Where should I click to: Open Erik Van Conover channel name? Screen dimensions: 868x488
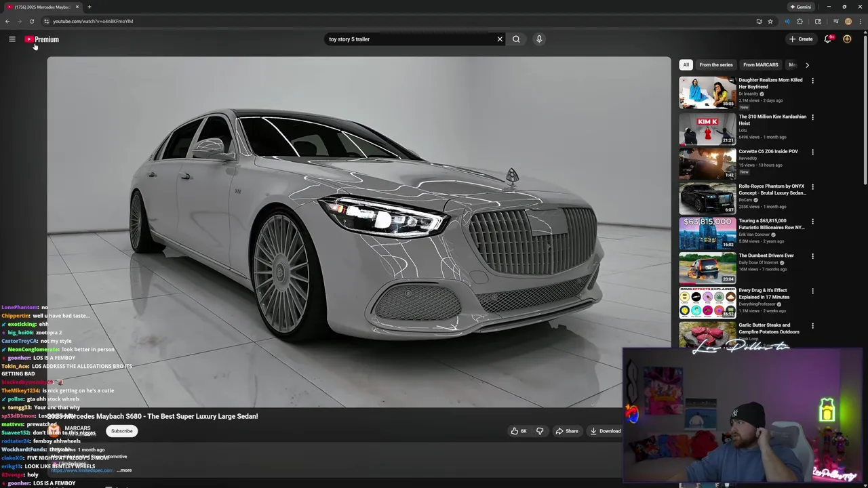point(754,235)
